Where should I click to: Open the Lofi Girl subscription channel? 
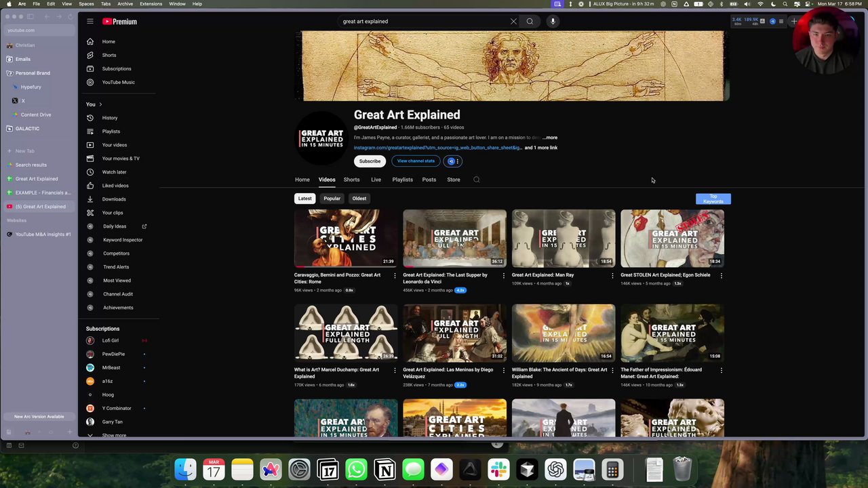point(111,340)
